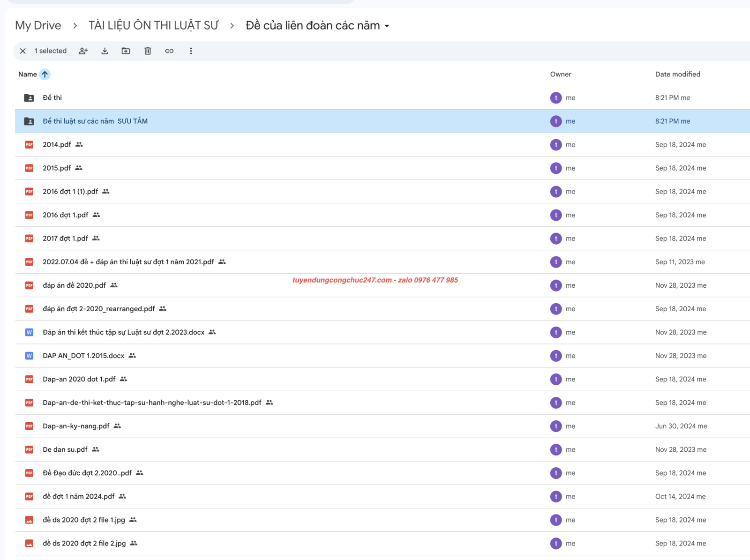Click the Move to folder icon
Screen dimensions: 750x560
pos(126,51)
